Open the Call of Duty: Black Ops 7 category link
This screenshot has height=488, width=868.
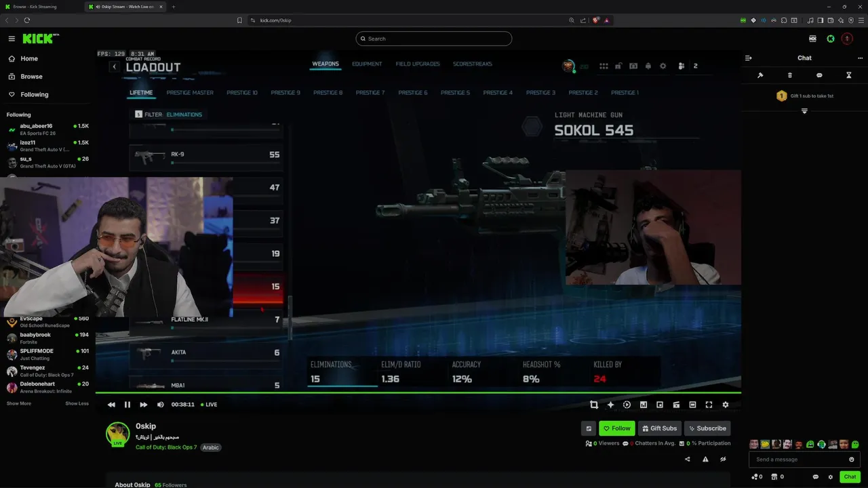[166, 447]
